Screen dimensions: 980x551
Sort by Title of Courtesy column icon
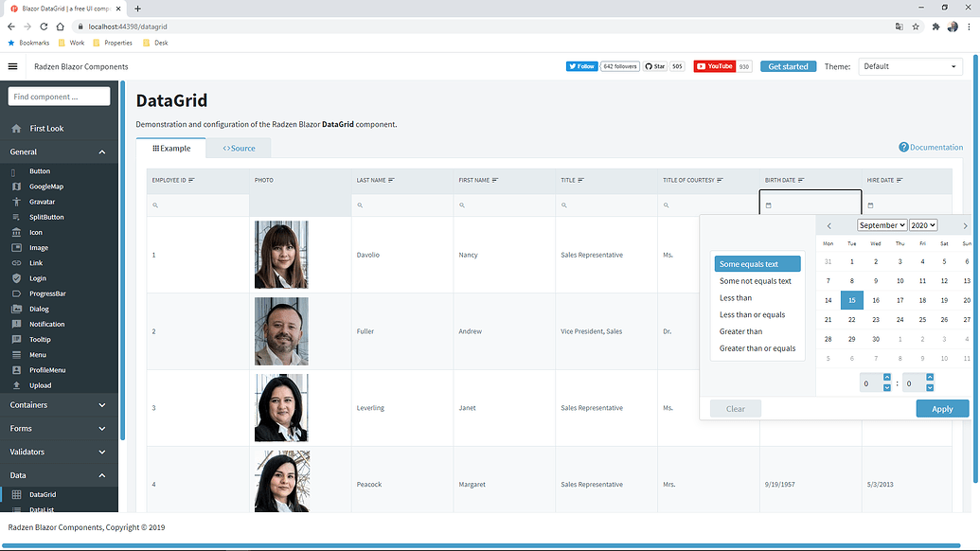click(x=720, y=180)
